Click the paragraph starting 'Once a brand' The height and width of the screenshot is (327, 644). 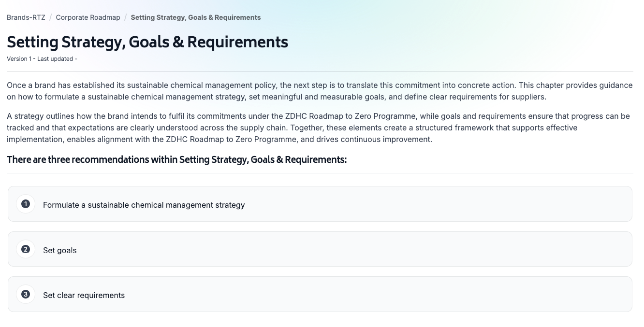point(319,91)
